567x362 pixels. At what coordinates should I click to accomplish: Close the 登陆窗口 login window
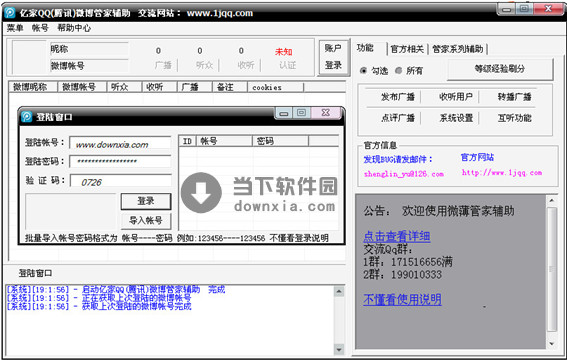(325, 113)
